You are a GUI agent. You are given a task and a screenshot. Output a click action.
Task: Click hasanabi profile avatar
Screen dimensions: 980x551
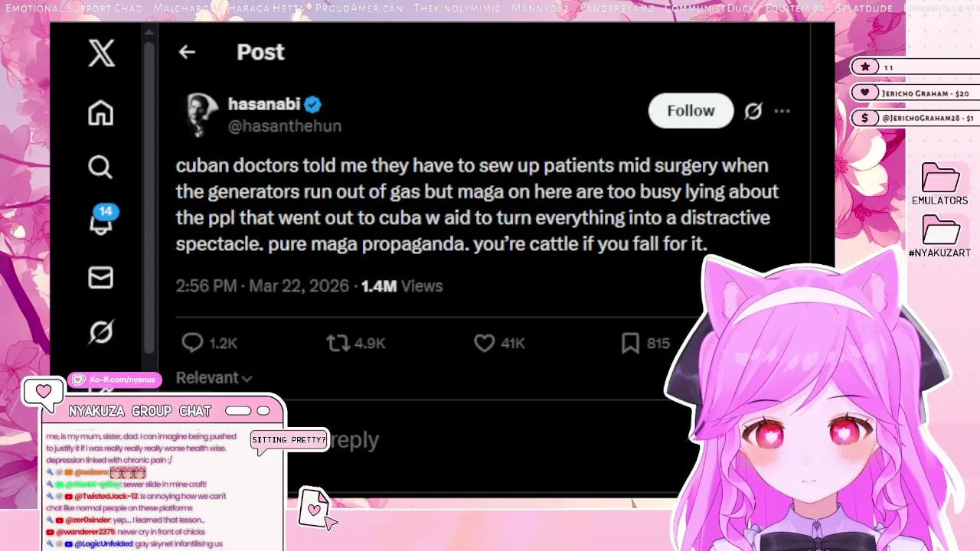(201, 115)
